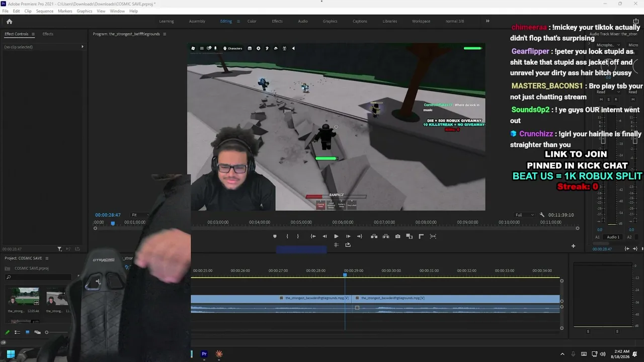Open the Captions workspace
Image resolution: width=644 pixels, height=362 pixels.
click(x=360, y=21)
